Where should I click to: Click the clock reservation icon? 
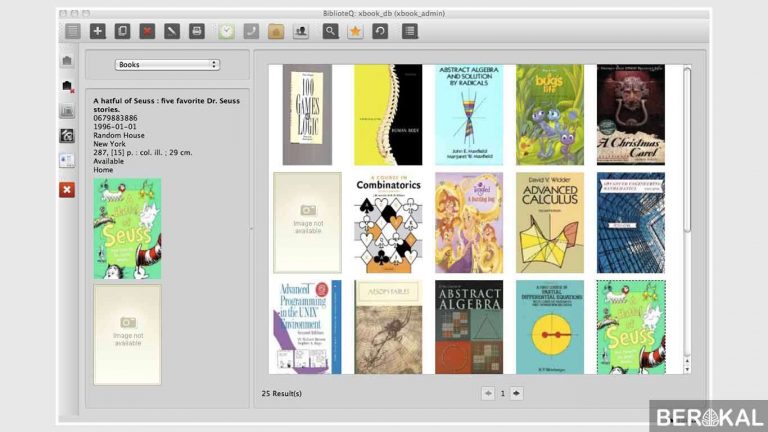(227, 31)
